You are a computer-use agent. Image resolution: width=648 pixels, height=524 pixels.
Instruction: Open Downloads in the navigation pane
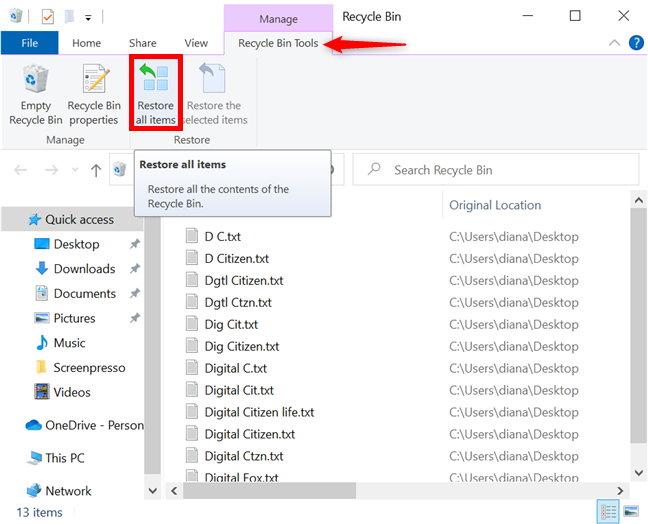tap(75, 269)
